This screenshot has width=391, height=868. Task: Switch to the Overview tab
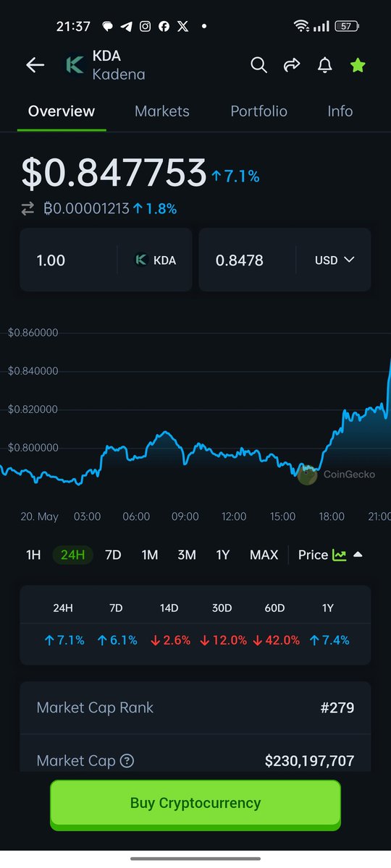[62, 111]
